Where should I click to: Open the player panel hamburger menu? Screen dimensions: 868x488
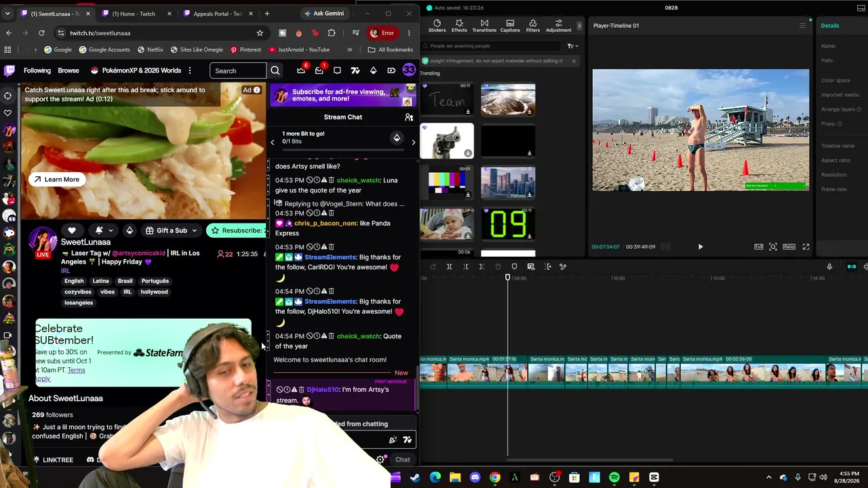point(802,26)
